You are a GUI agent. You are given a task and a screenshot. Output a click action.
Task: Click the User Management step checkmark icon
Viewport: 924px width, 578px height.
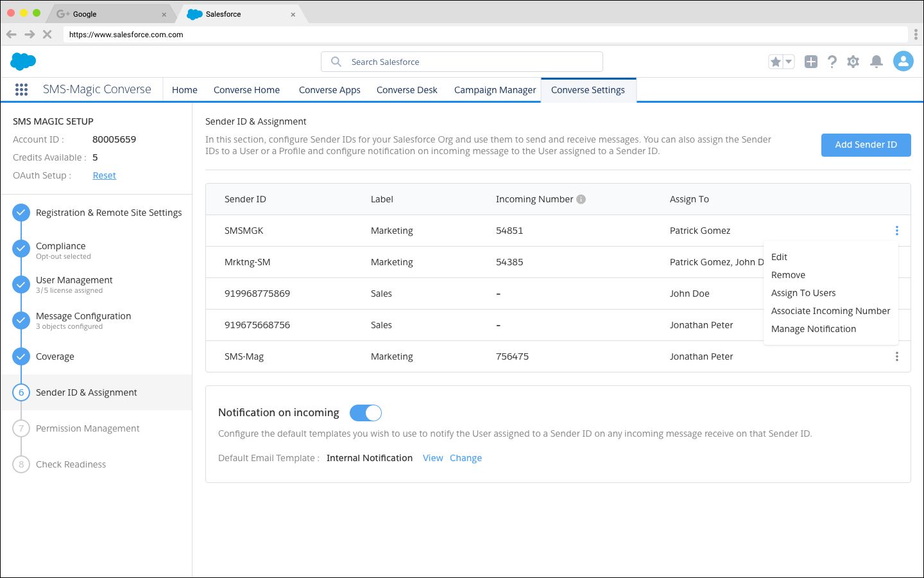pos(21,285)
